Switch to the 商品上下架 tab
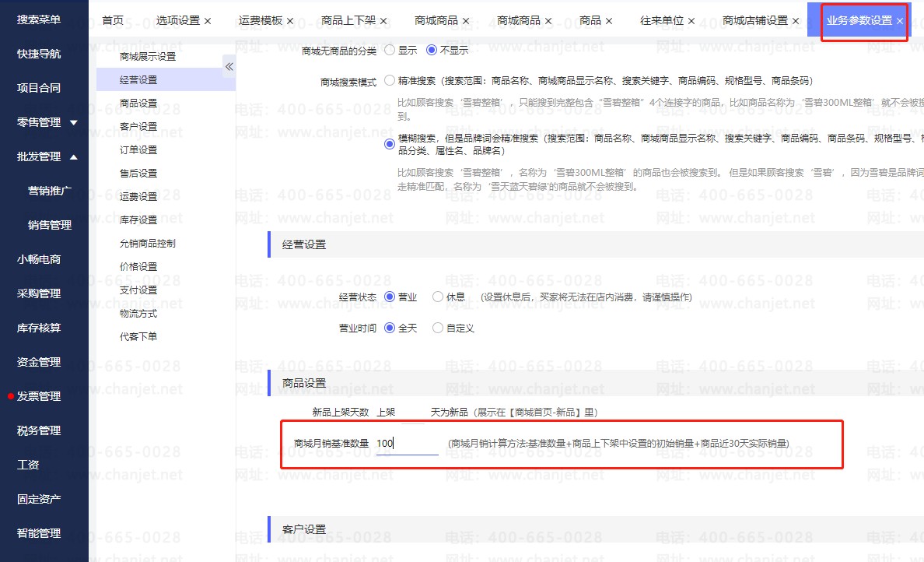924x562 pixels. pos(348,21)
